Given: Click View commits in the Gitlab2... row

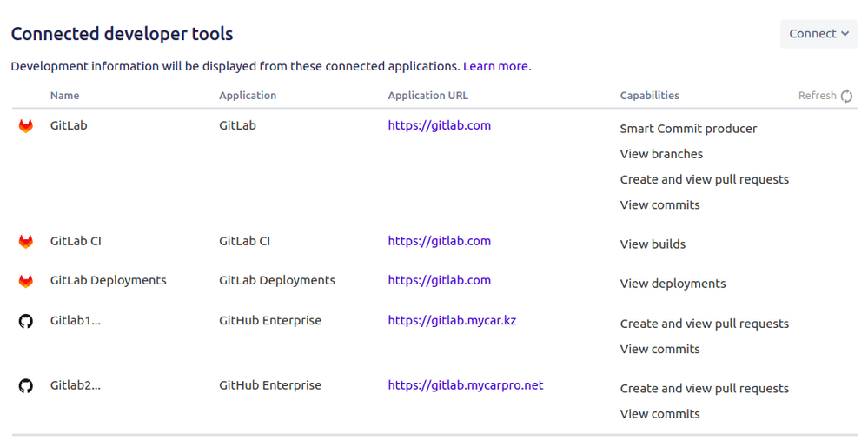Looking at the screenshot, I should 659,414.
